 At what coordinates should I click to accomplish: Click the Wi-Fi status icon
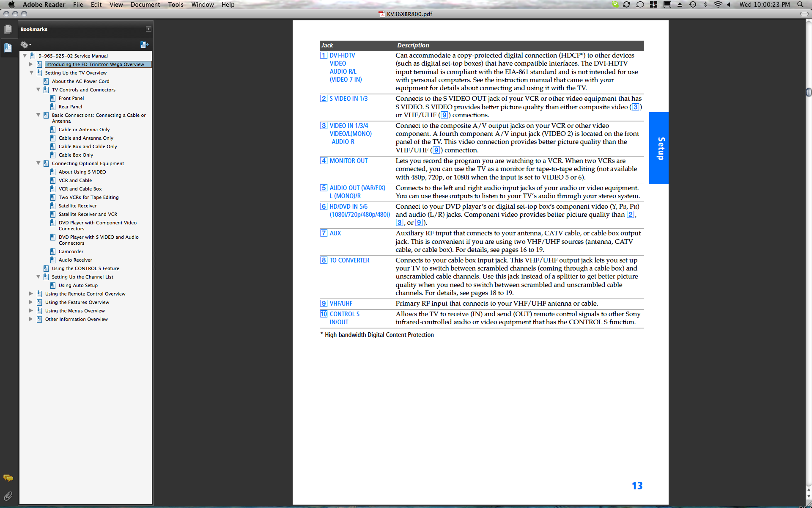tap(718, 5)
